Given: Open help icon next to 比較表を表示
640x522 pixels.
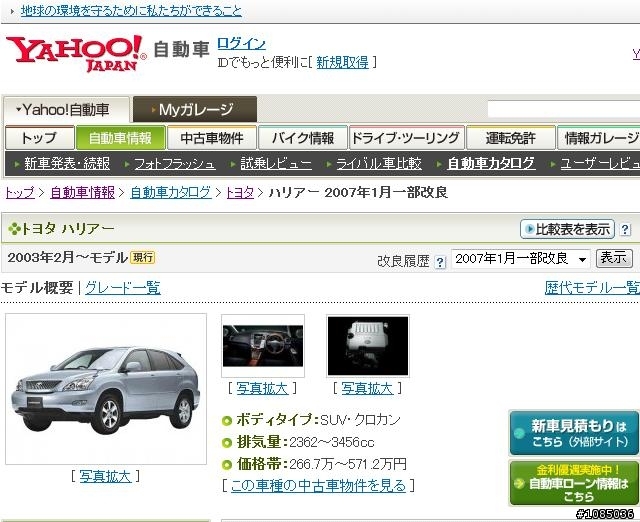Looking at the screenshot, I should pos(625,229).
